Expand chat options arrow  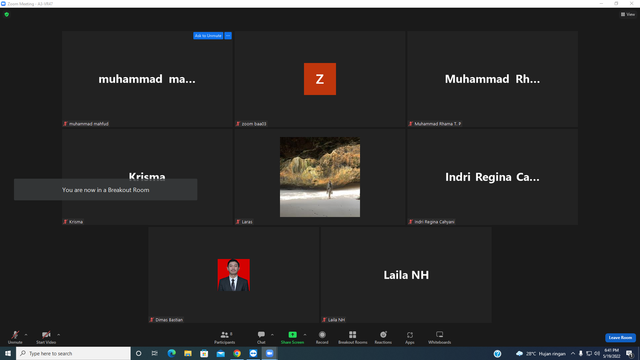pos(272,335)
